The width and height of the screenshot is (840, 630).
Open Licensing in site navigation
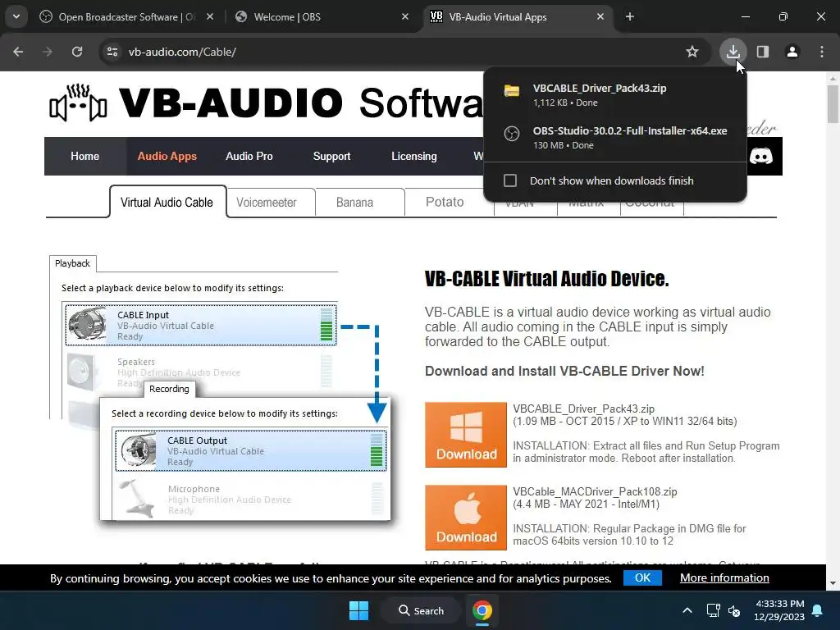click(x=414, y=157)
